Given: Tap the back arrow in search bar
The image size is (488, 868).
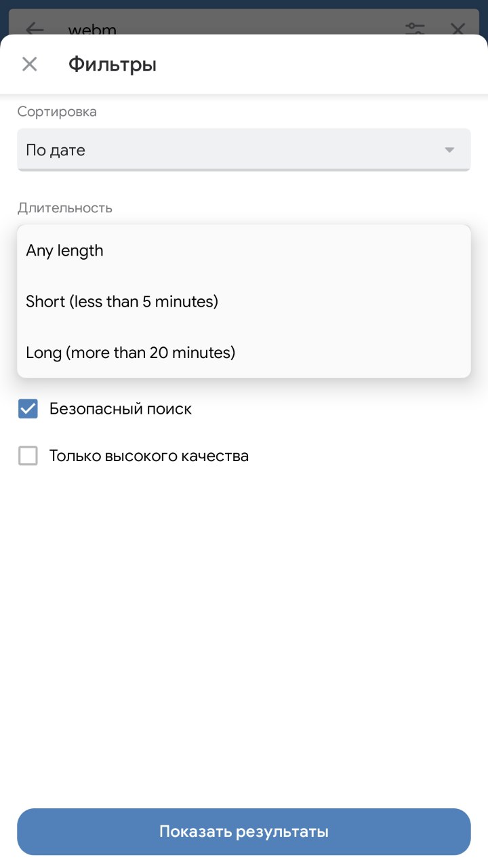Looking at the screenshot, I should pyautogui.click(x=35, y=28).
